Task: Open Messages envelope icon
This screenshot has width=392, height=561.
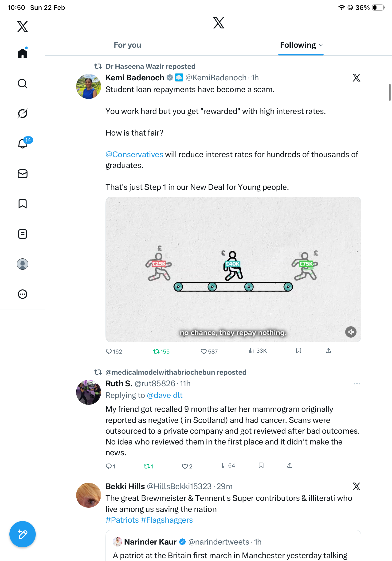Action: point(23,174)
